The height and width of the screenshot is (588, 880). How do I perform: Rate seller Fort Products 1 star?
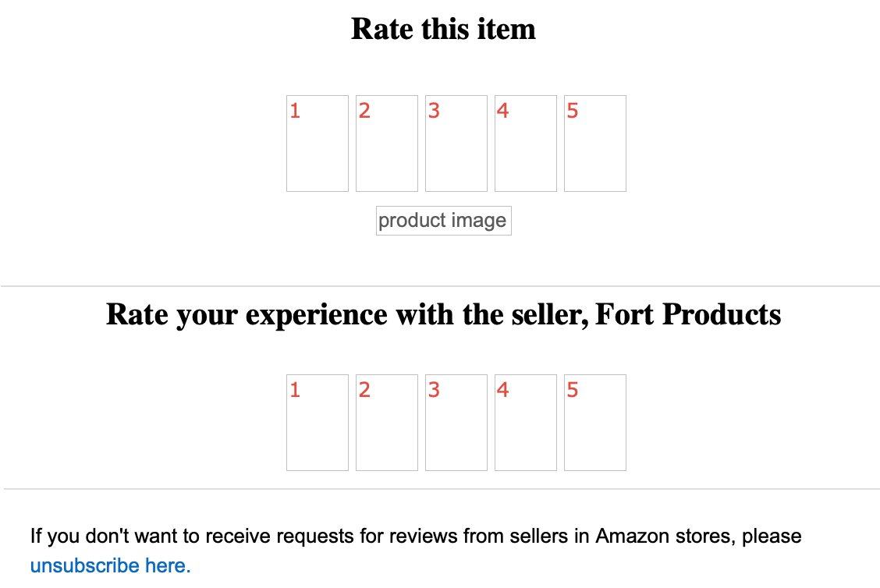(317, 423)
